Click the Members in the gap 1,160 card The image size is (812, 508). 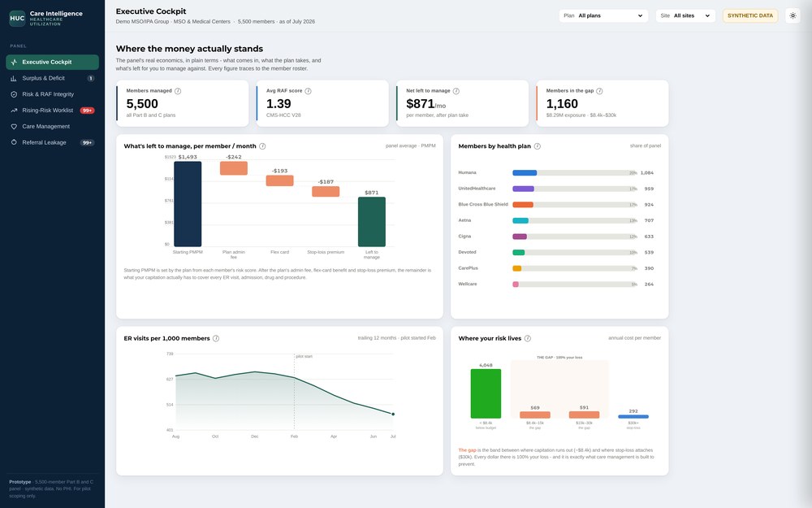[x=603, y=103]
